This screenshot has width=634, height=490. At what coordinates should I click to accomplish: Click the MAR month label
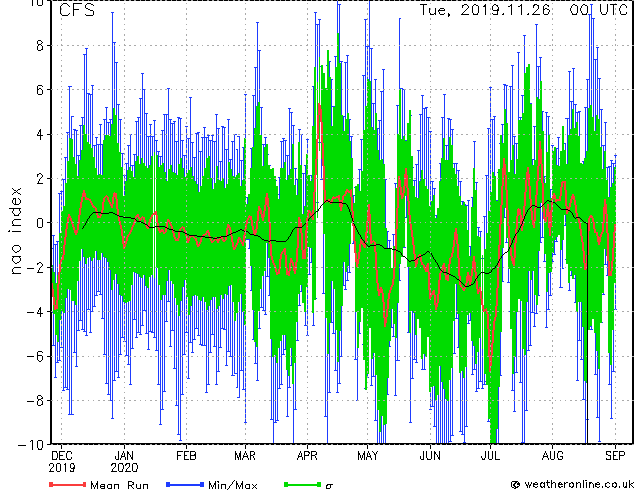[245, 456]
